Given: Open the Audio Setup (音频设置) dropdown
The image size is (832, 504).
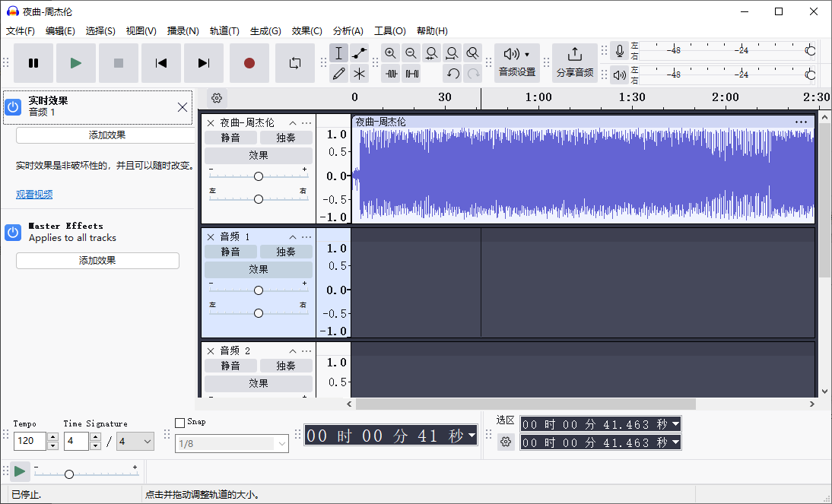Looking at the screenshot, I should 517,62.
